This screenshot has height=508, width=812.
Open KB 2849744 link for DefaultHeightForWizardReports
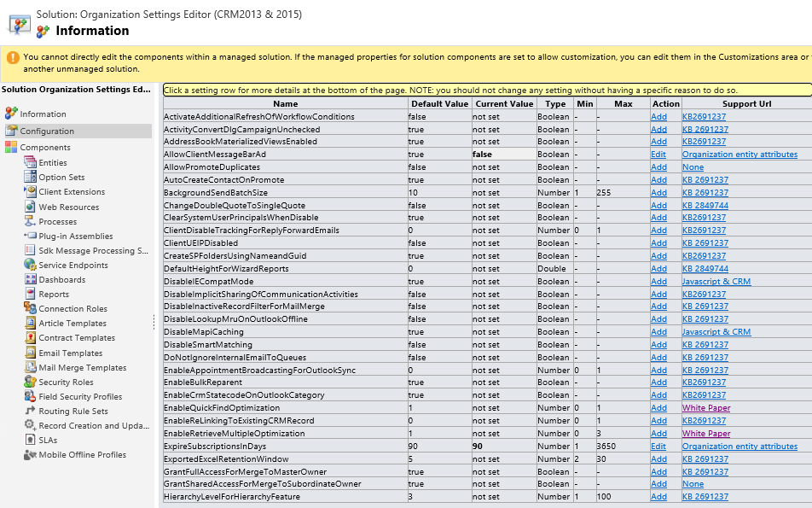tap(705, 268)
